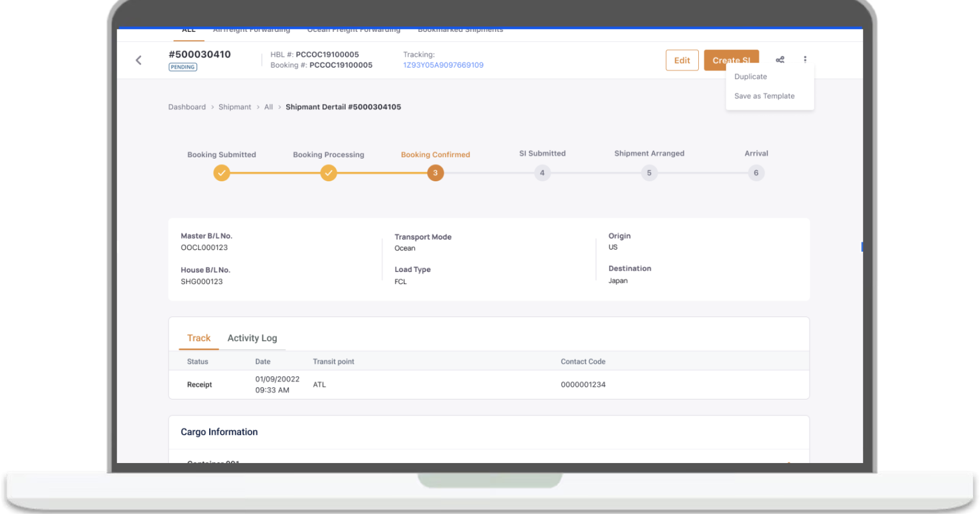Select step 3 Booking Confirmed circle

click(x=435, y=173)
